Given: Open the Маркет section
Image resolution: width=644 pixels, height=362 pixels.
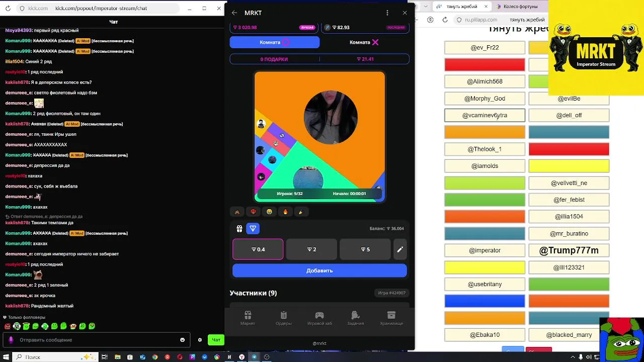Looking at the screenshot, I should [x=248, y=318].
